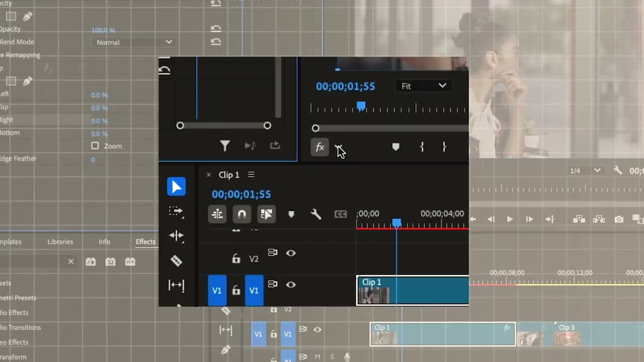Click the Mark Out brace button
The height and width of the screenshot is (362, 644).
[x=444, y=147]
